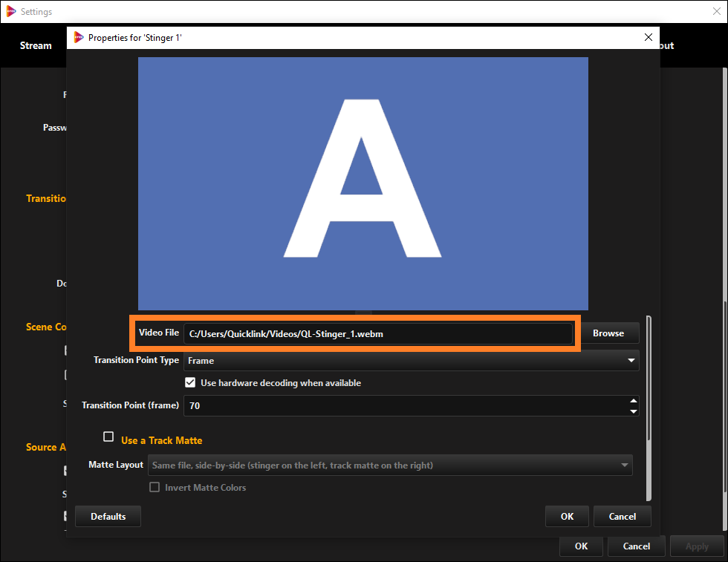Open the Transition Point Type dropdown

tap(411, 361)
